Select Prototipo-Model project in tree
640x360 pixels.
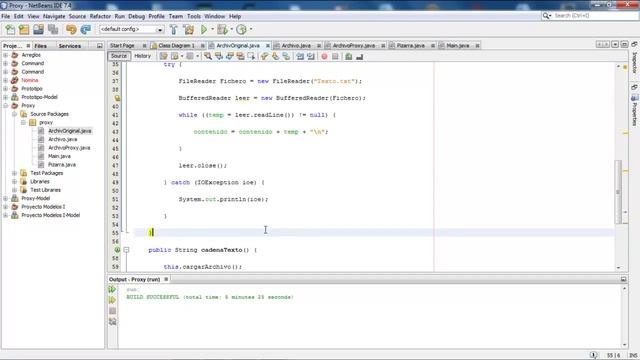click(x=39, y=97)
